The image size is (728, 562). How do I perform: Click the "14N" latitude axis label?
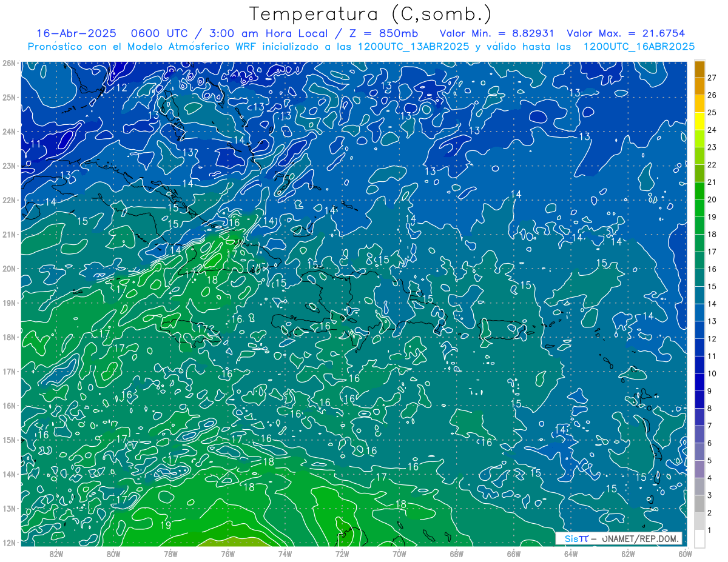click(x=9, y=474)
